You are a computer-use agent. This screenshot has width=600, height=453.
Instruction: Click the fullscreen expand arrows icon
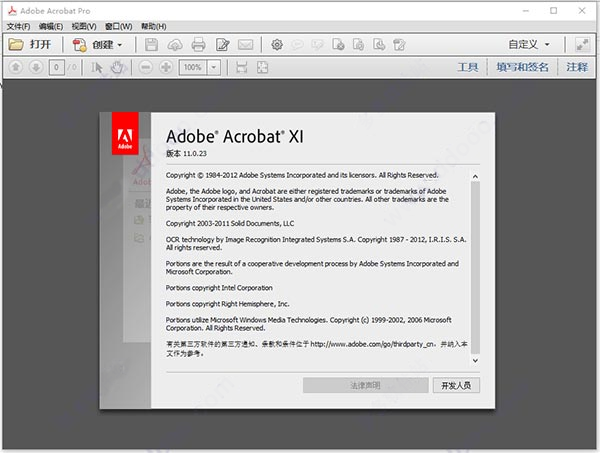click(x=582, y=45)
